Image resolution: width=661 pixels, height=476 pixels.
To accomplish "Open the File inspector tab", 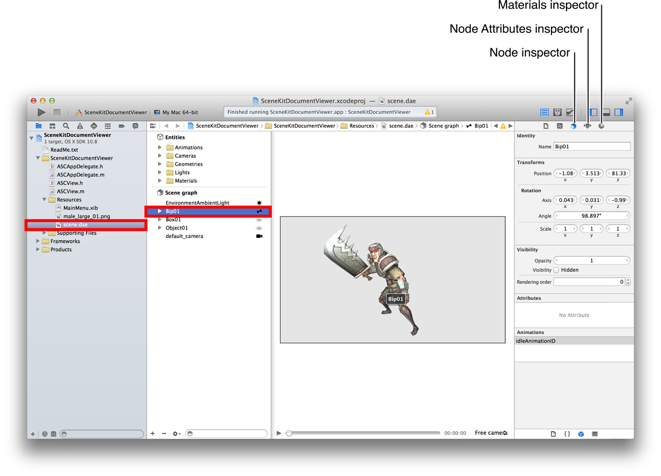I will [x=546, y=126].
